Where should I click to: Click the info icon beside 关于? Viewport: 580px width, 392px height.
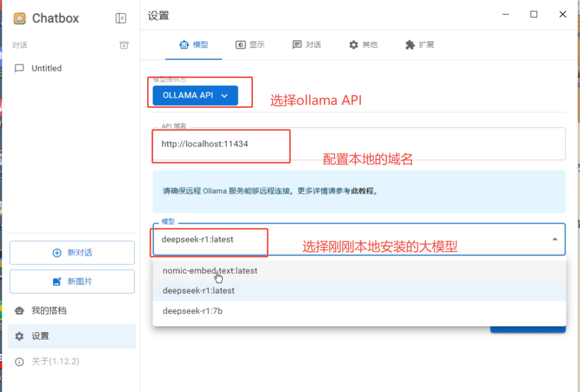[x=19, y=362]
